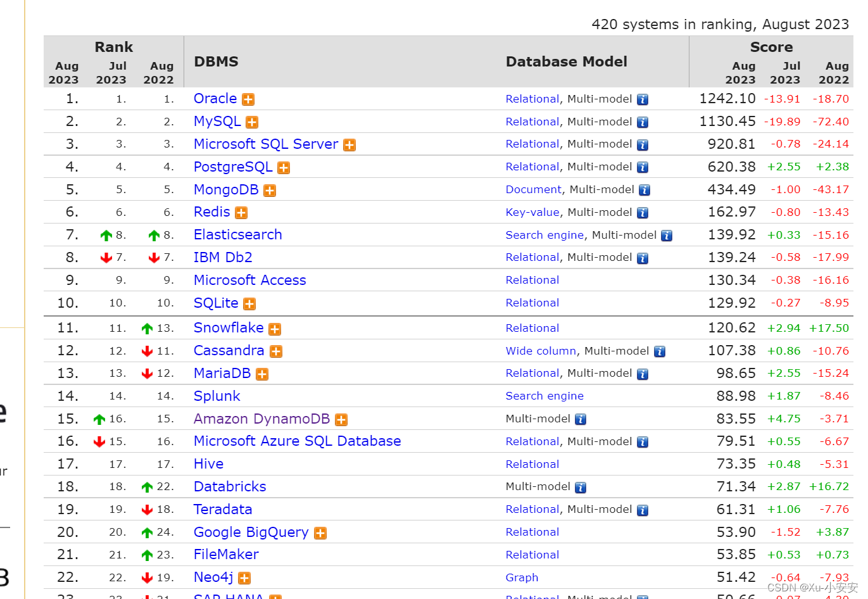
Task: Open the Databricks link
Action: coord(230,487)
